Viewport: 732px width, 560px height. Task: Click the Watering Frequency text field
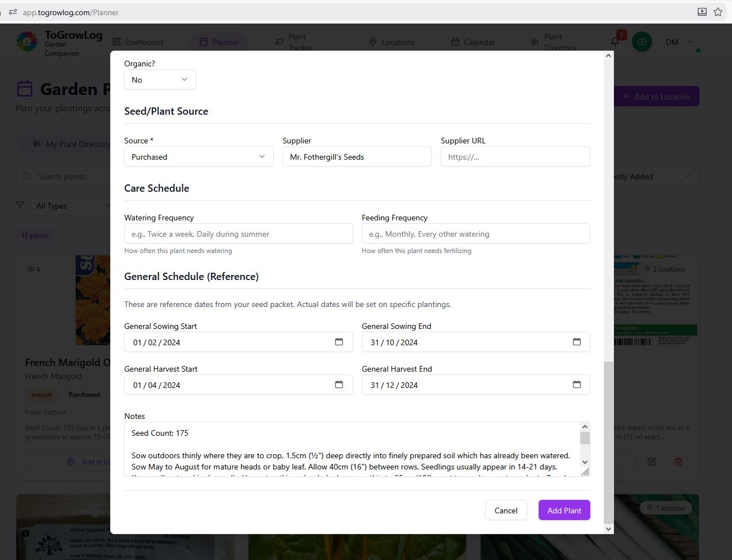tap(238, 234)
